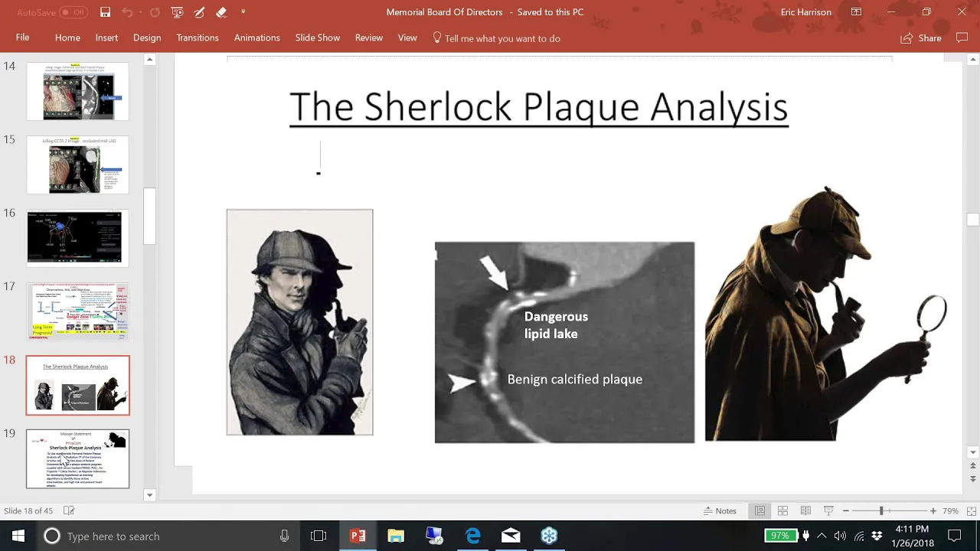Open the Transitions ribbon tab
Viewport: 980px width, 551px height.
198,37
